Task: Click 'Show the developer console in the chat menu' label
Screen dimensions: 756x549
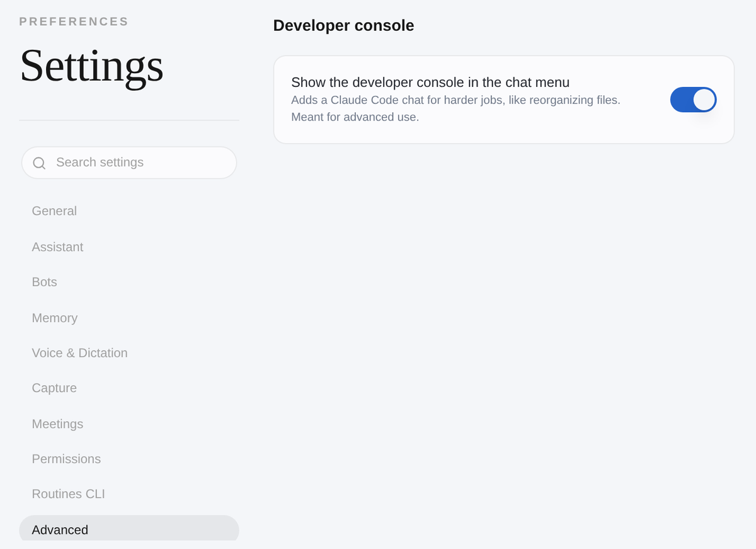Action: click(430, 83)
